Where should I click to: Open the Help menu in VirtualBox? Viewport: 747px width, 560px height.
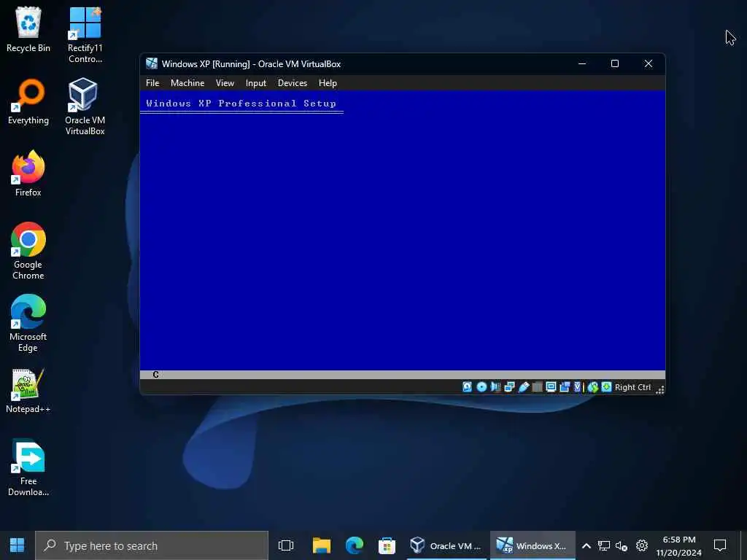point(328,83)
